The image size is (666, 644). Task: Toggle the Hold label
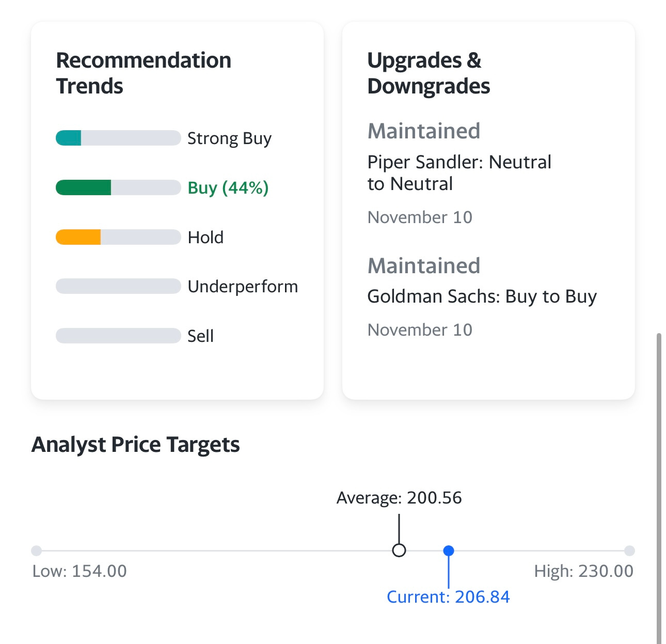point(205,237)
